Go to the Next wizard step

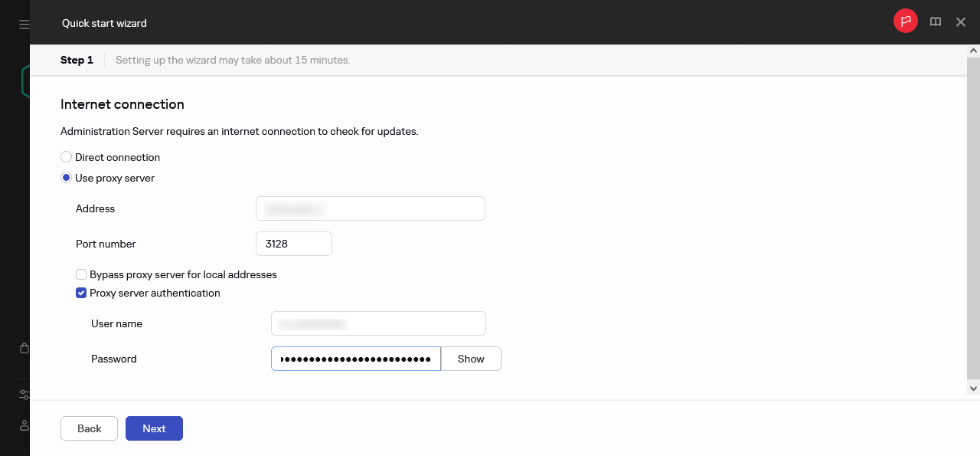point(154,428)
